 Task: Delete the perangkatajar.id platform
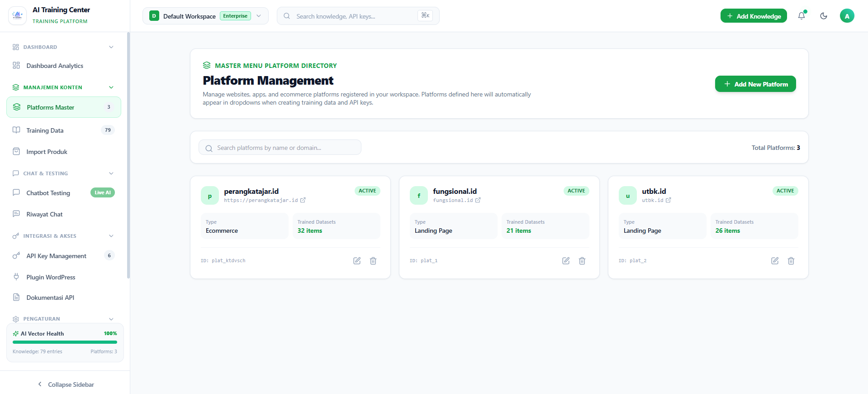point(373,261)
